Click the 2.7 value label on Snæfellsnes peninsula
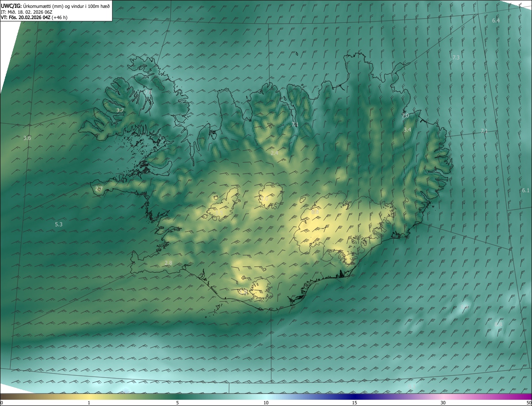Image resolution: width=532 pixels, height=406 pixels. [x=99, y=189]
